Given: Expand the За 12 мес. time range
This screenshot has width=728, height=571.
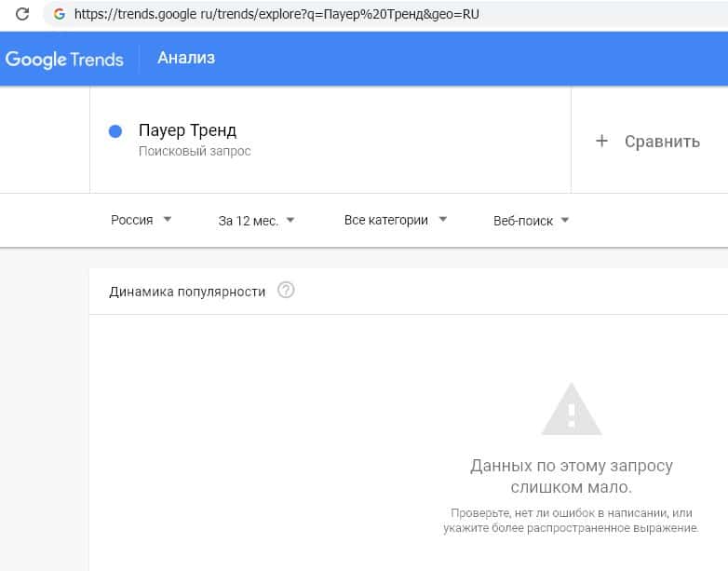Looking at the screenshot, I should [x=256, y=221].
